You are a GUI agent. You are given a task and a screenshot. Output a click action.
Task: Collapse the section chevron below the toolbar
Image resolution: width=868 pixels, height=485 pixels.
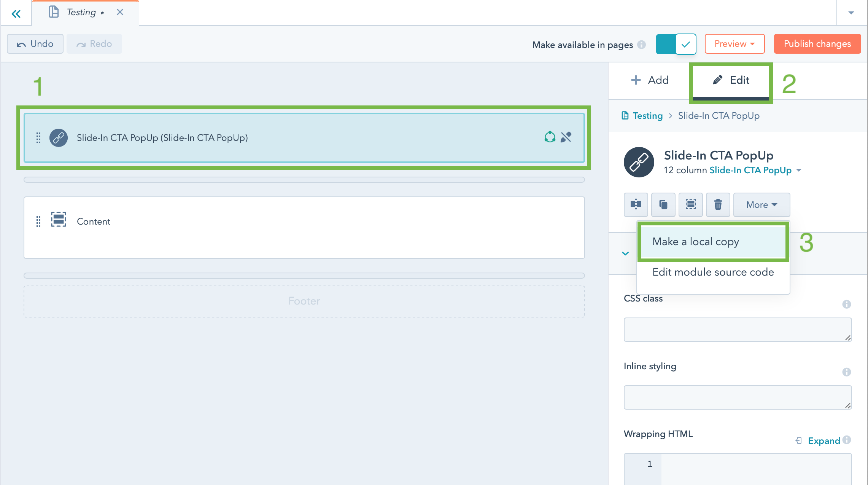(625, 254)
